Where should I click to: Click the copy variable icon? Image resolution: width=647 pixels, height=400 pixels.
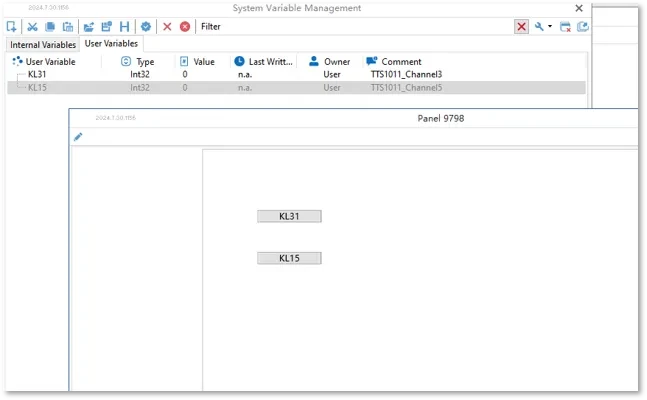[50, 26]
